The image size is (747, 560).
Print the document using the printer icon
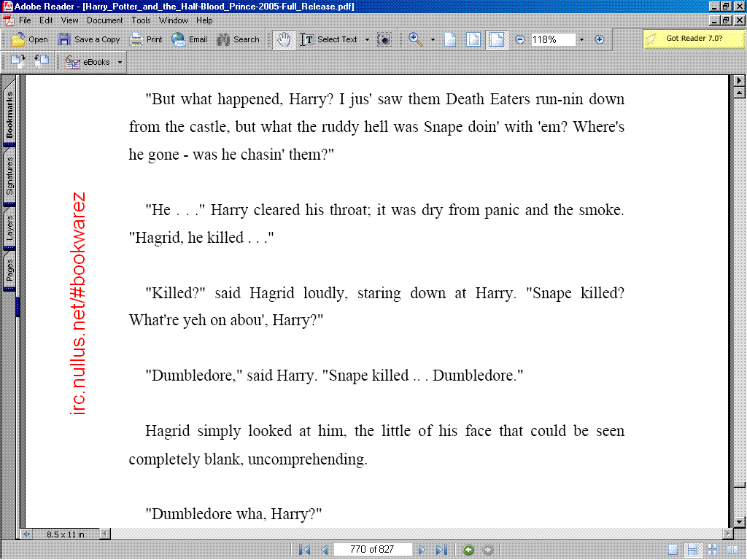136,39
